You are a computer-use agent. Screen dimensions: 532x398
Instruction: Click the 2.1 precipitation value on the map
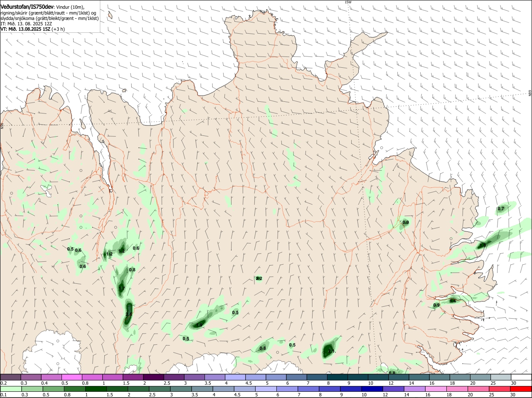pyautogui.click(x=331, y=351)
